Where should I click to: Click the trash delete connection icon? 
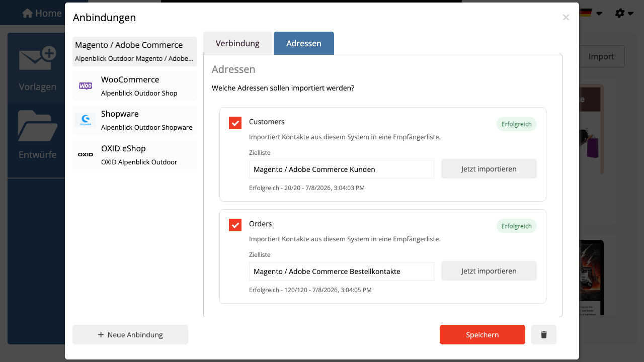[544, 335]
